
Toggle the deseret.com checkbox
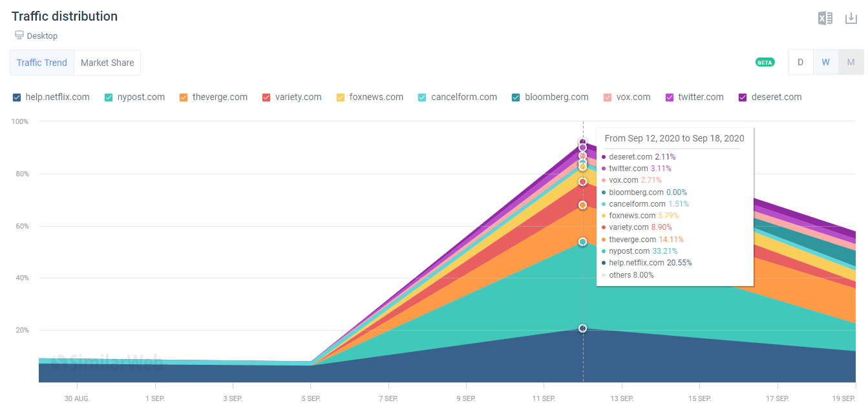743,98
